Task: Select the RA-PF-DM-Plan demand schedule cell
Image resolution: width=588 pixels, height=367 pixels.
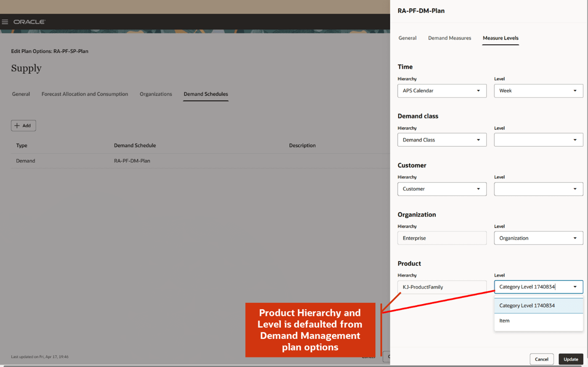Action: click(132, 161)
